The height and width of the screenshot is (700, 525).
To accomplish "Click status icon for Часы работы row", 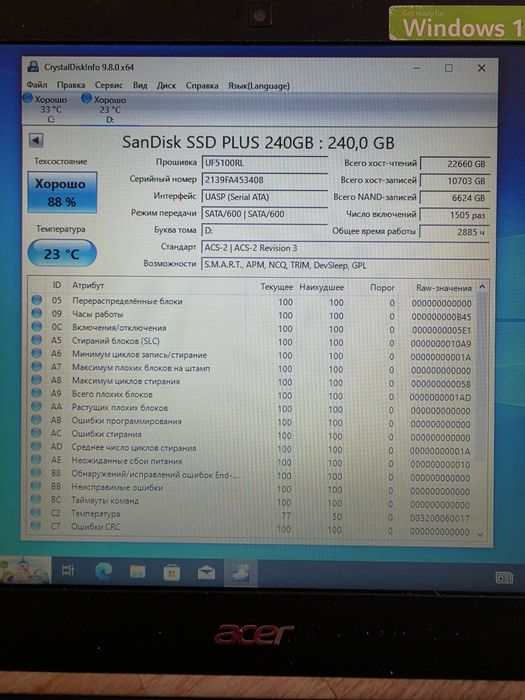I will (37, 313).
